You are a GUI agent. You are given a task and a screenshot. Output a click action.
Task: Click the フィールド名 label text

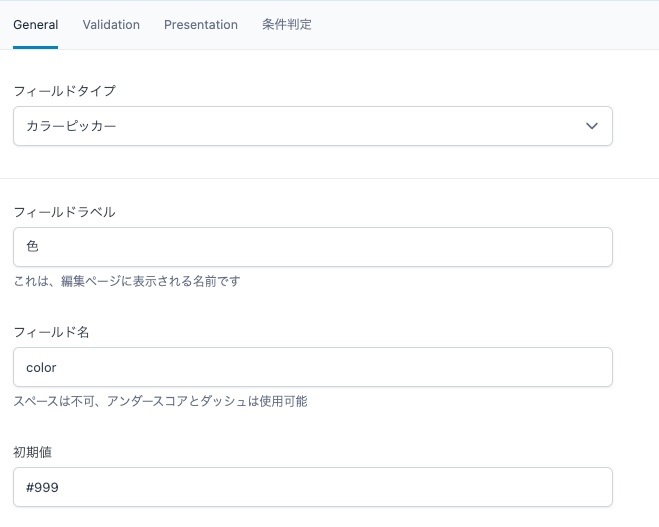pos(51,331)
